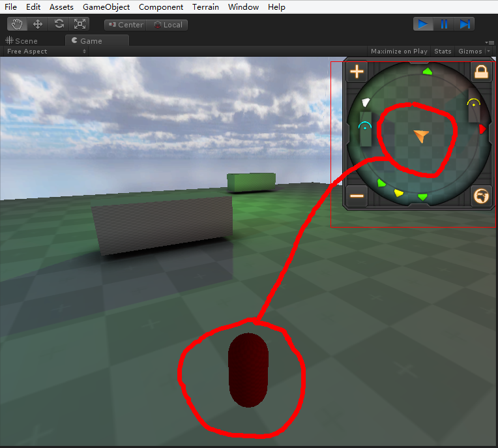Click the dark red capsule object
Image resolution: width=498 pixels, height=448 pixels.
[248, 370]
